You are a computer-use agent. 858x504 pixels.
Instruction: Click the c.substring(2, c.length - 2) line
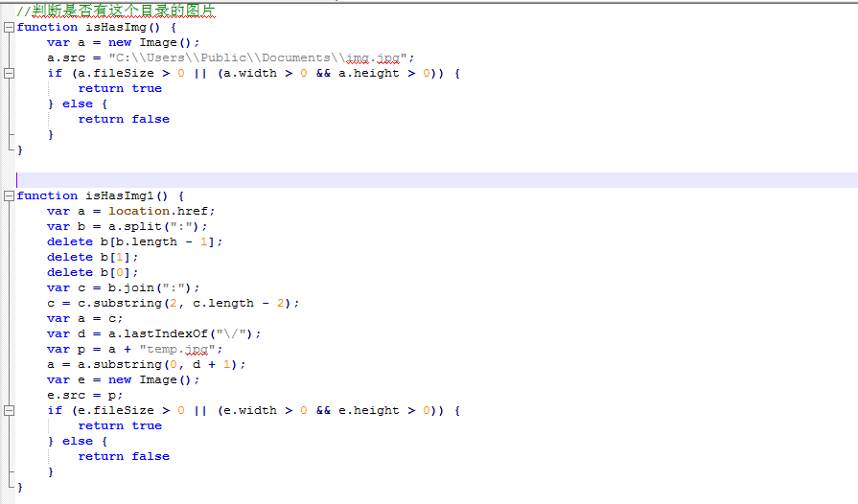173,304
